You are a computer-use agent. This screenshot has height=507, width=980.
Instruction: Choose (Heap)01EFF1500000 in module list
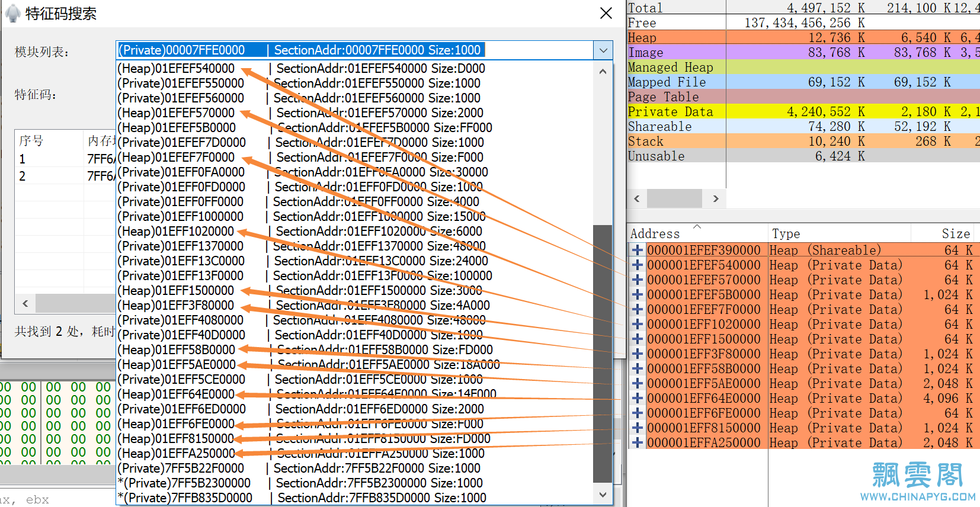354,290
